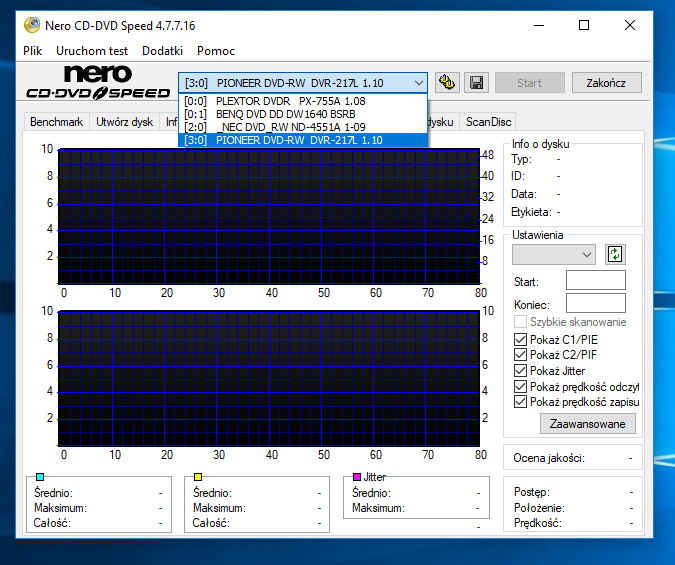Image resolution: width=675 pixels, height=565 pixels.
Task: Toggle Pokaż prędkość odczytu checkbox
Action: 520,386
